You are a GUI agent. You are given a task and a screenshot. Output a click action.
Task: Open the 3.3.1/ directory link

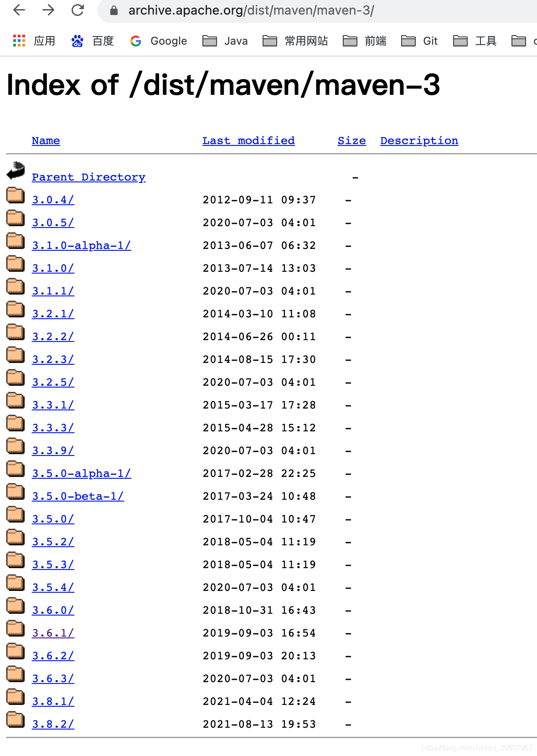click(53, 405)
